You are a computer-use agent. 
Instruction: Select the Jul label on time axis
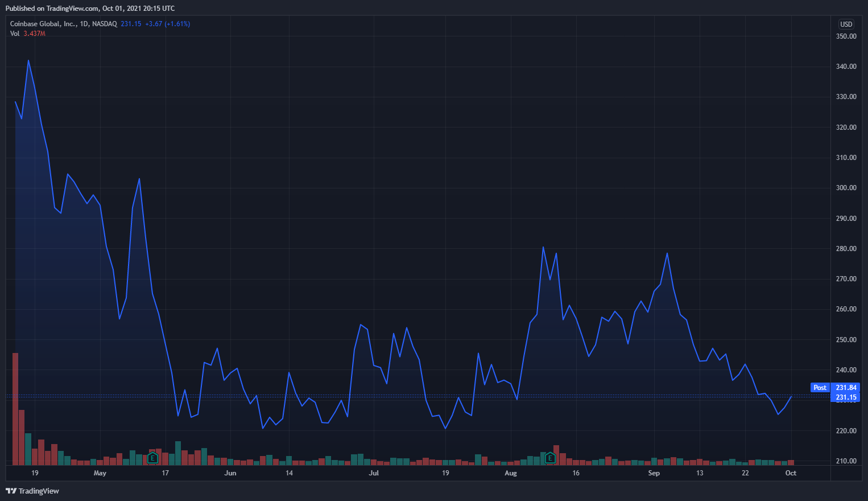point(374,473)
